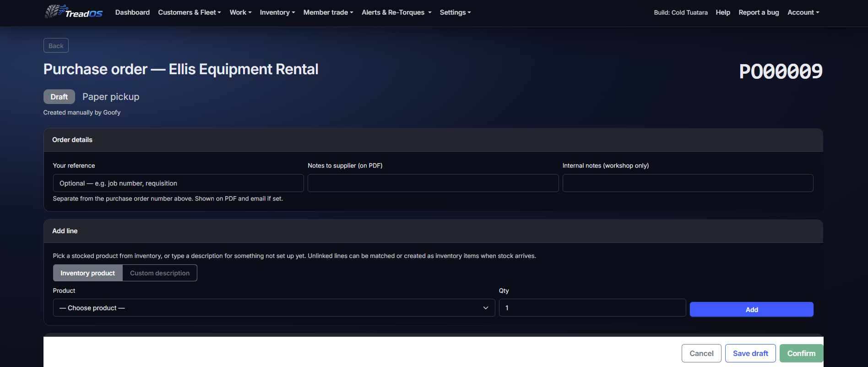Open the Choose product dropdown
Screen dimensions: 868x367
274,308
